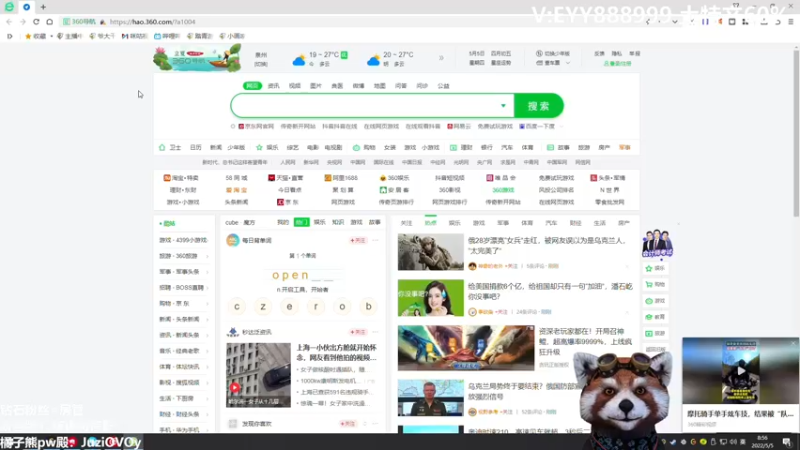Click the shopping bag icon beside 购物 category

(356, 147)
